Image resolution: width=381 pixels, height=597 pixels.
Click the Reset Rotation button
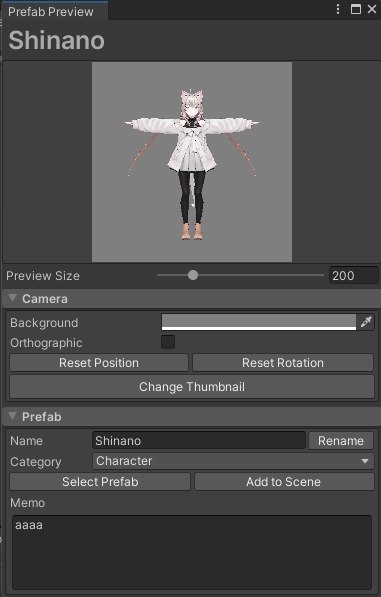pyautogui.click(x=283, y=363)
